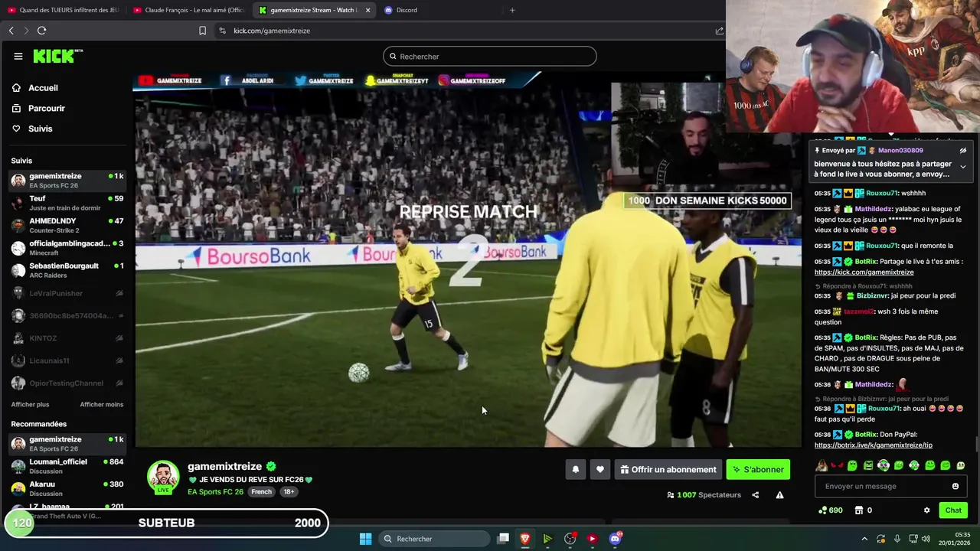Reload the Kick page
Screen dimensions: 980x551
point(41,31)
